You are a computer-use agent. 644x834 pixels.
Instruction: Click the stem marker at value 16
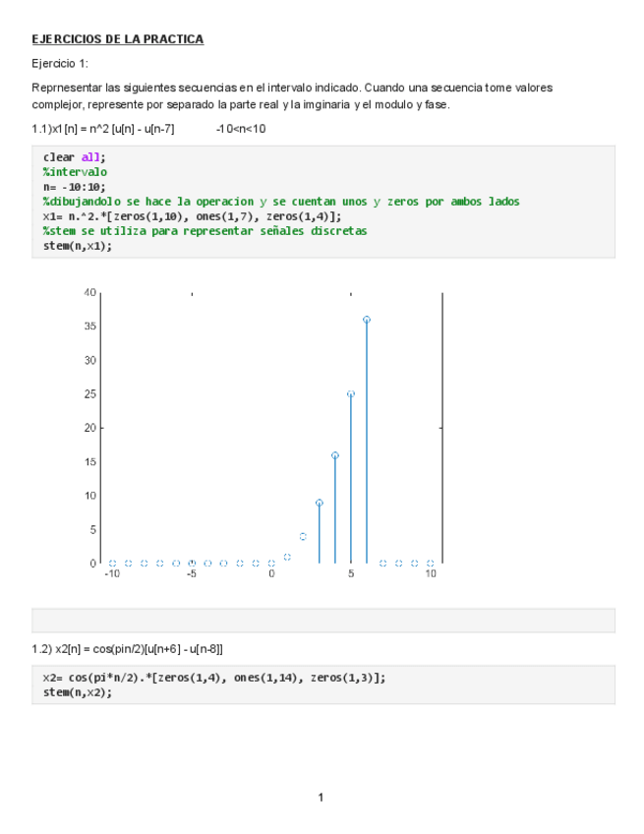coord(335,455)
